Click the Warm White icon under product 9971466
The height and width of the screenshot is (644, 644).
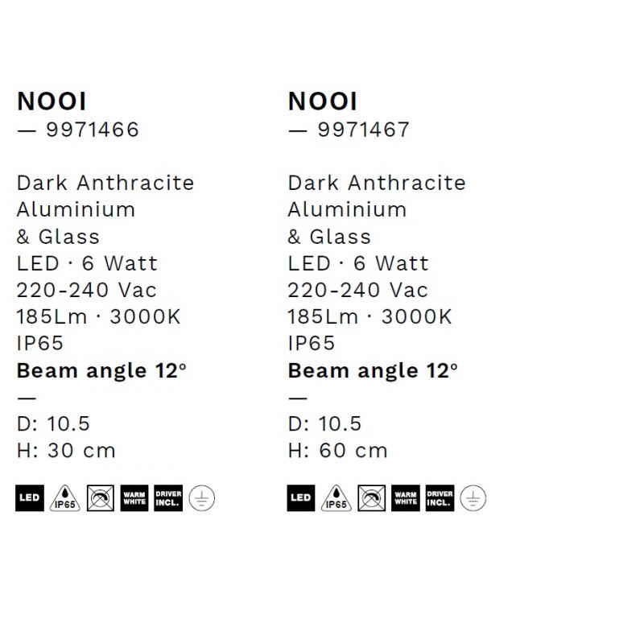134,499
